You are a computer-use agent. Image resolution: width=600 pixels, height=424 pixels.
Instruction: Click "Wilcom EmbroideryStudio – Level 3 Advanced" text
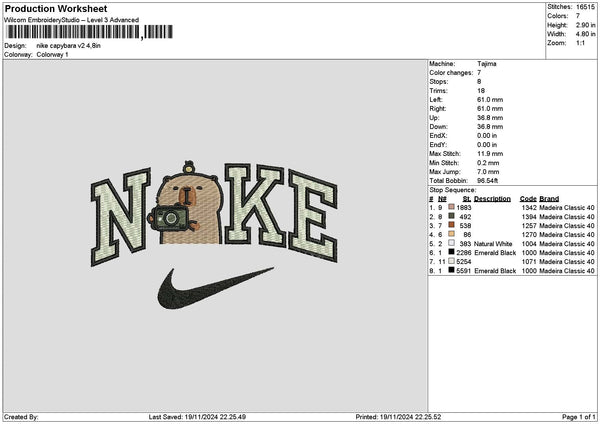(x=72, y=20)
